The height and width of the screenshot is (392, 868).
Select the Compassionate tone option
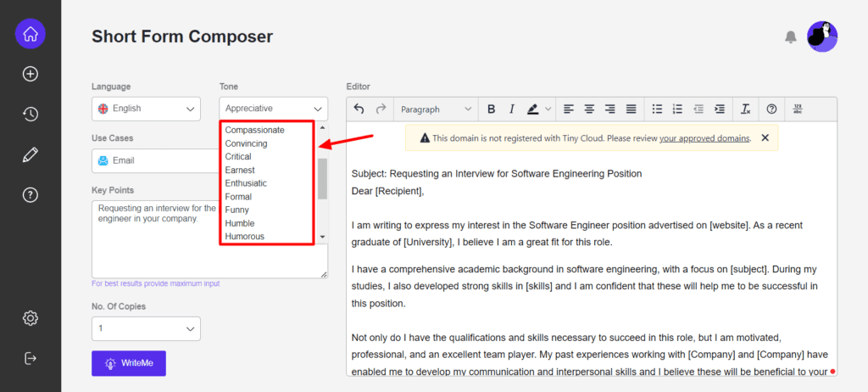click(x=254, y=131)
